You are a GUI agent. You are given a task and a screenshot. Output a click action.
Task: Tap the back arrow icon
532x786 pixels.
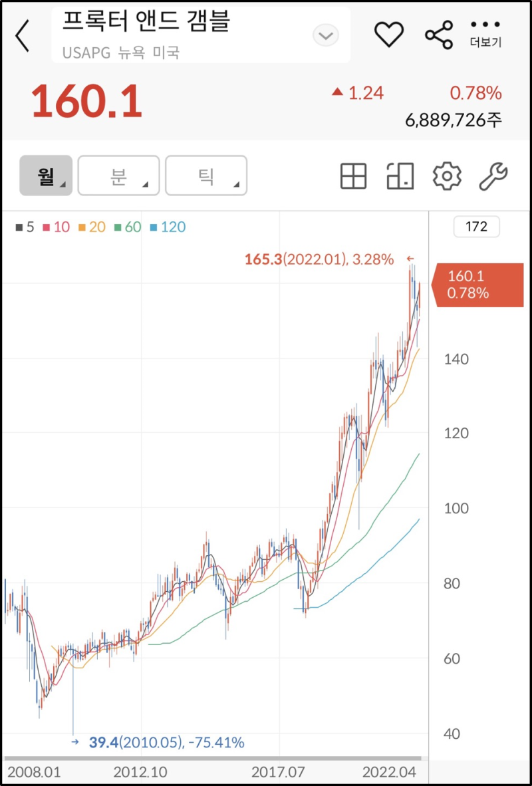pos(22,36)
